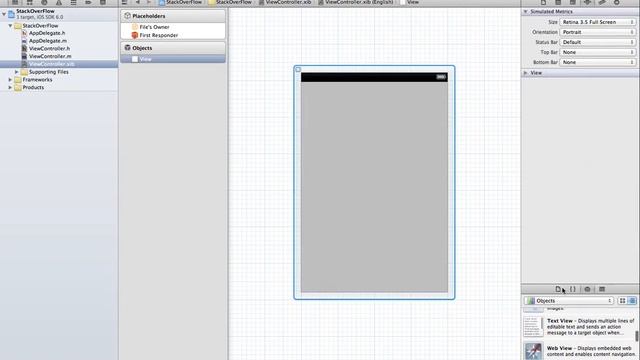Open the File Template library
Viewport: 640px width, 360px height.
pos(558,289)
